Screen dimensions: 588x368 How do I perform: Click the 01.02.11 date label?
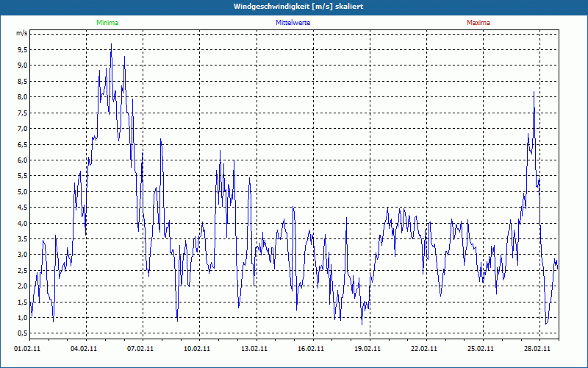tap(27, 348)
